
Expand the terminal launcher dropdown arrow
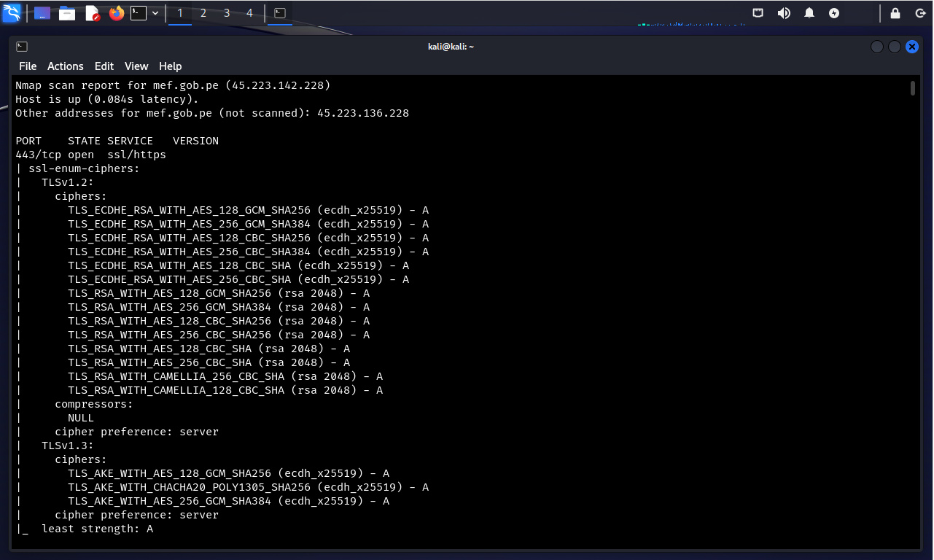click(x=155, y=13)
